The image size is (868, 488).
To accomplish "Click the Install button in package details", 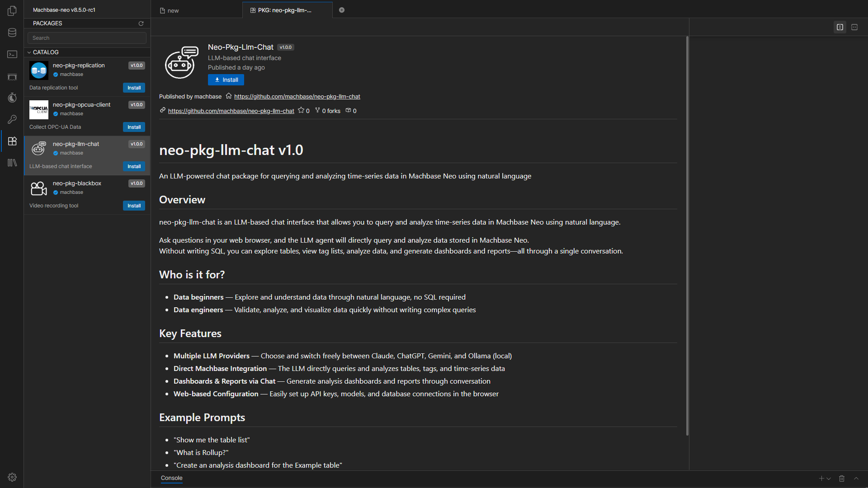I will [226, 80].
